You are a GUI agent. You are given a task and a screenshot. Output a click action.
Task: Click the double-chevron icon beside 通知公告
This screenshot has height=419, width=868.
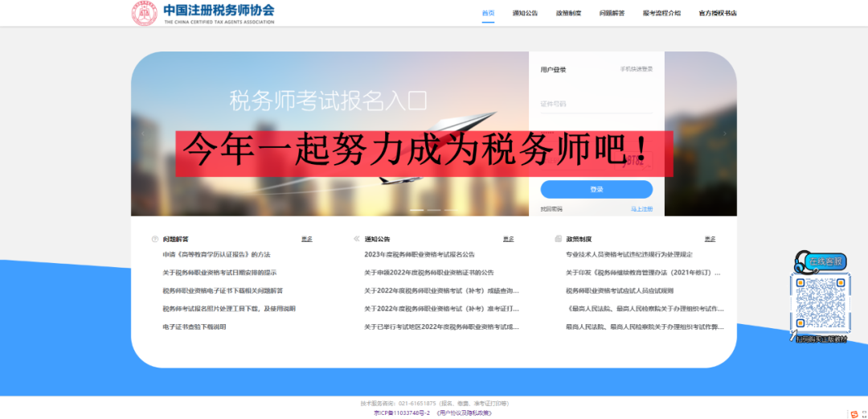click(357, 239)
